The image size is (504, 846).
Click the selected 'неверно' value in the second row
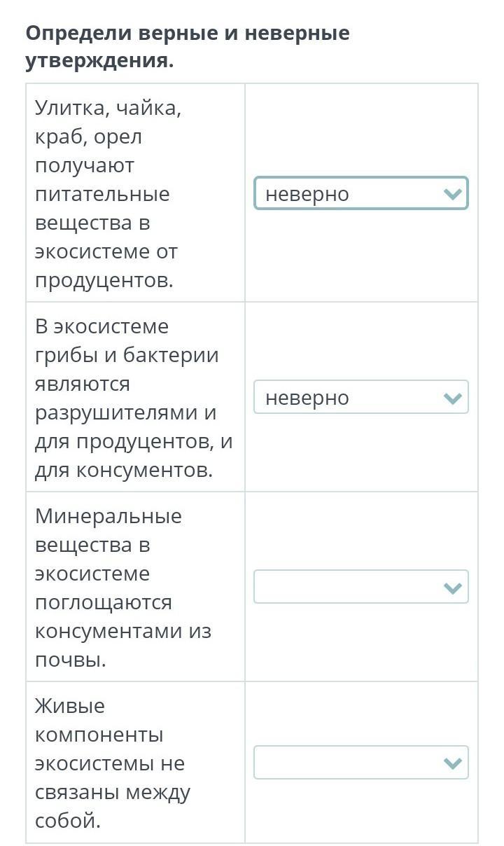[x=307, y=398]
